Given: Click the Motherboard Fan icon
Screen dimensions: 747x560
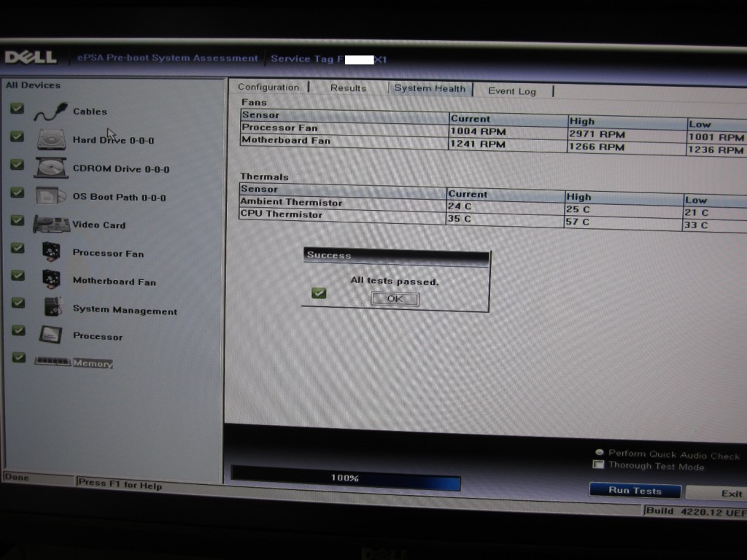Looking at the screenshot, I should click(x=51, y=280).
